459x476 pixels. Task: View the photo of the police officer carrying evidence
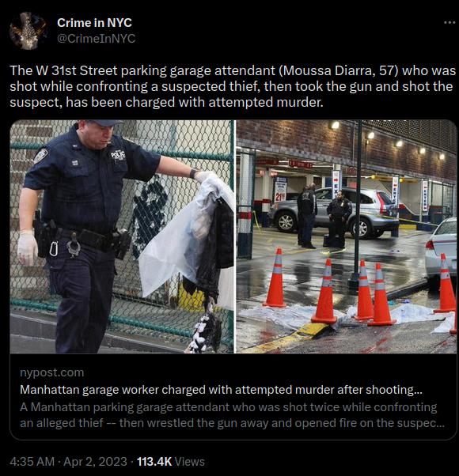[x=122, y=236]
